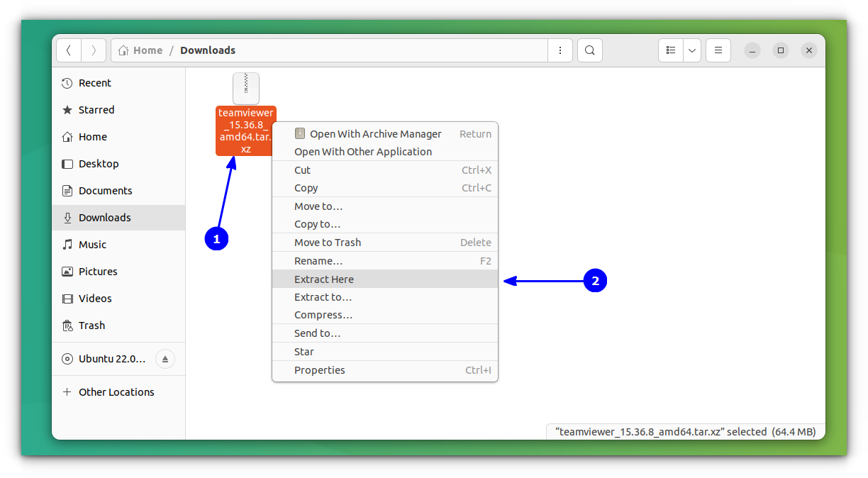Click the Music note icon in sidebar
Image resolution: width=868 pixels, height=478 pixels.
tap(67, 245)
